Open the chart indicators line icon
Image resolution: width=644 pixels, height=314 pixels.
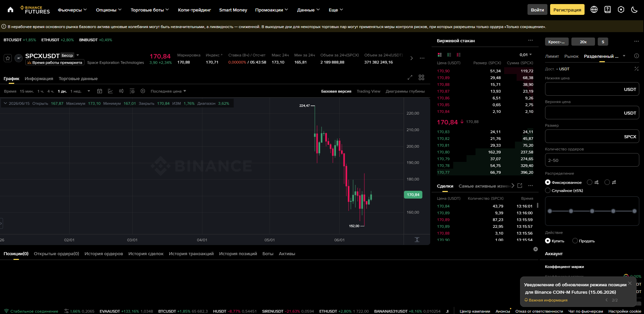pos(110,91)
